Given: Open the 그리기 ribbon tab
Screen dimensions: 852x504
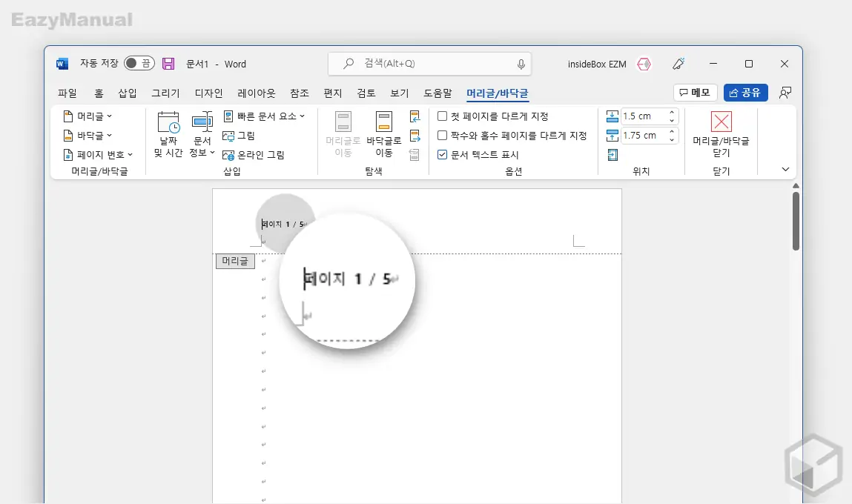Looking at the screenshot, I should click(x=165, y=93).
